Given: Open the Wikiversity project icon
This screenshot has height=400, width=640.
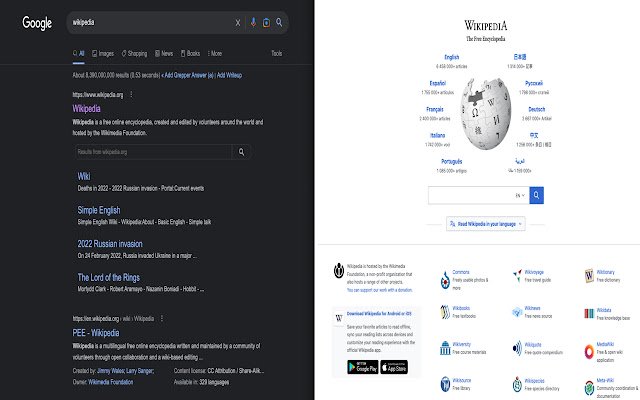Looking at the screenshot, I should [x=445, y=348].
